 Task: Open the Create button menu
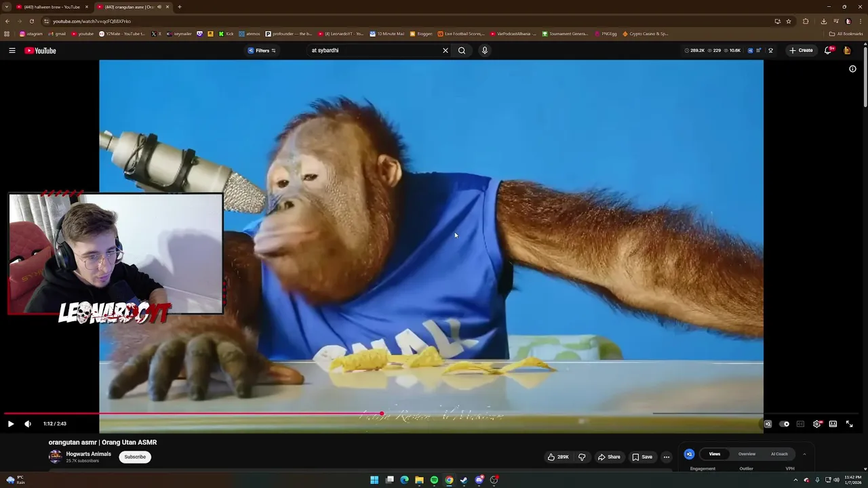click(x=801, y=50)
